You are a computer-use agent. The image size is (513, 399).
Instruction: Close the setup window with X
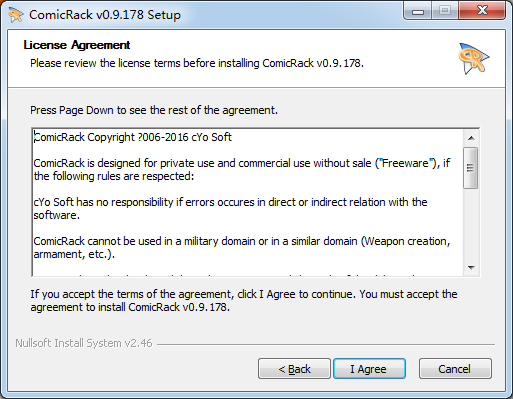tap(482, 11)
